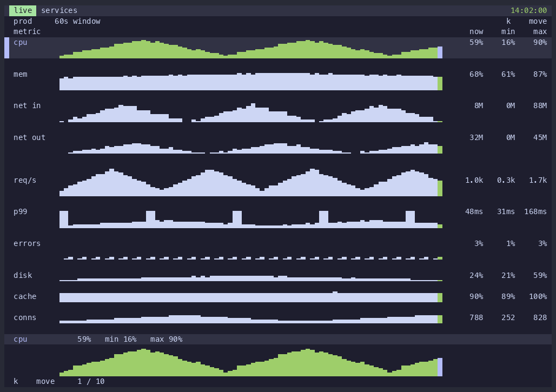Click the conns sparkline chart
The width and height of the screenshot is (556, 392).
[251, 319]
